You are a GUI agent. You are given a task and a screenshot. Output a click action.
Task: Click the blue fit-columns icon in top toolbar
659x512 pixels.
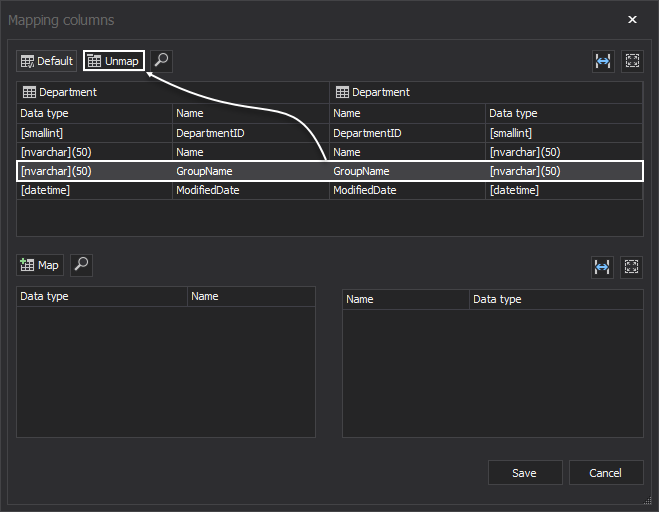point(602,61)
